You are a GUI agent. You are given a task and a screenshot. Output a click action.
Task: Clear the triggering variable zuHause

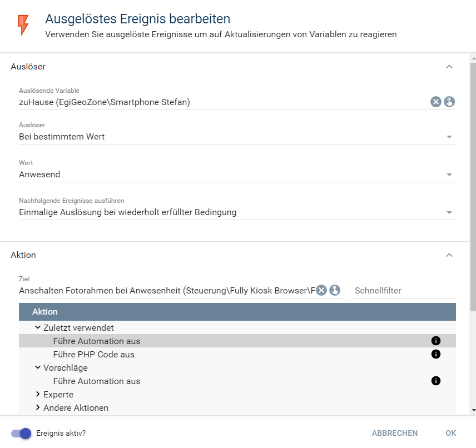[435, 102]
